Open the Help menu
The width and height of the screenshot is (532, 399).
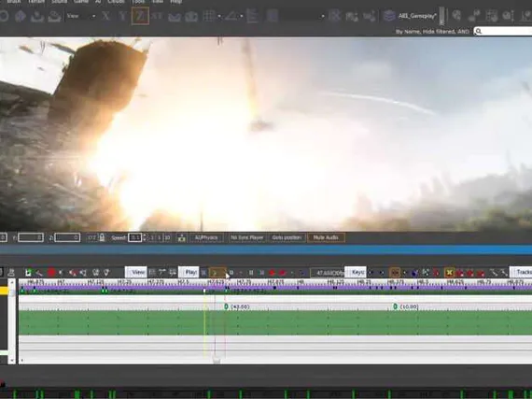pyautogui.click(x=175, y=2)
